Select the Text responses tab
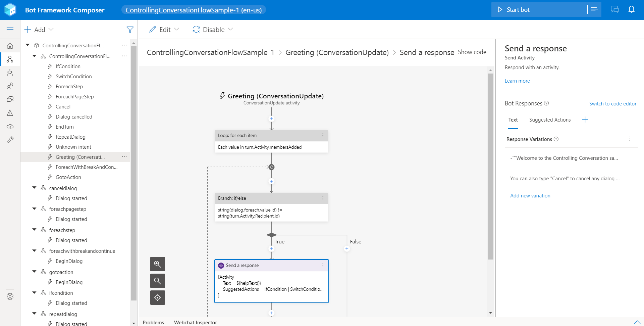Image resolution: width=644 pixels, height=326 pixels. click(513, 120)
